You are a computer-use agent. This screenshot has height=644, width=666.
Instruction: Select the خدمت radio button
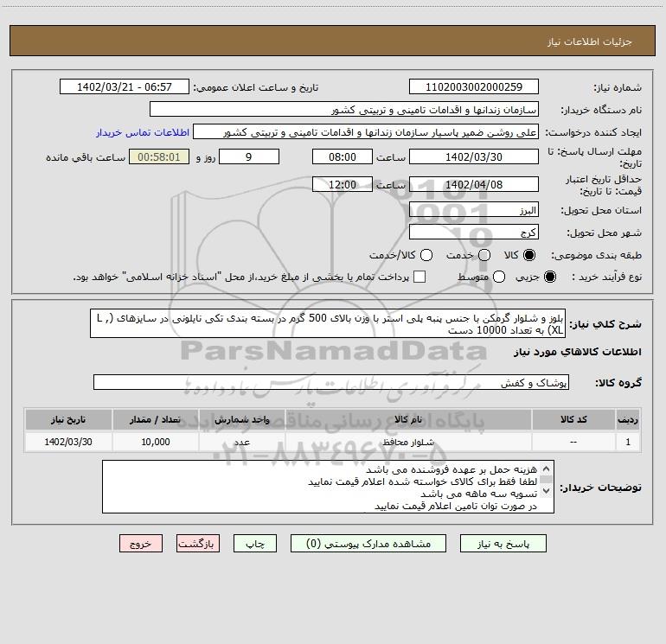tap(484, 255)
